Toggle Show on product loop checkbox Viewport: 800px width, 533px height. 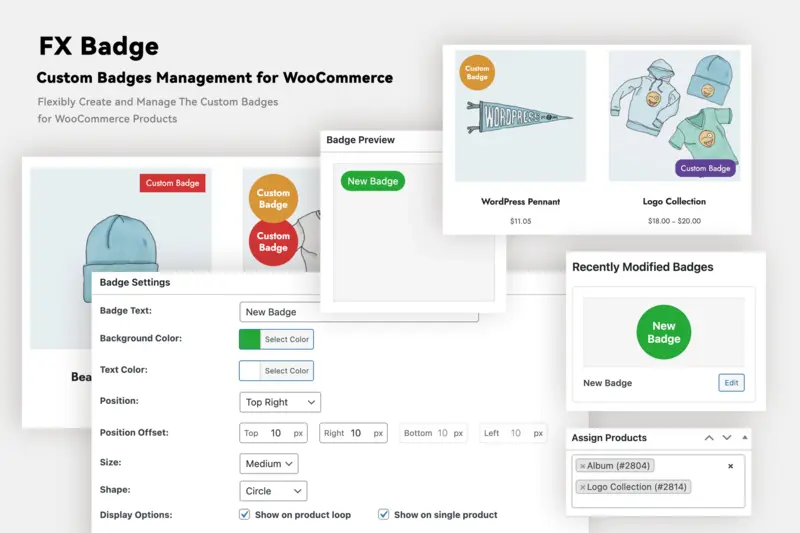(245, 515)
